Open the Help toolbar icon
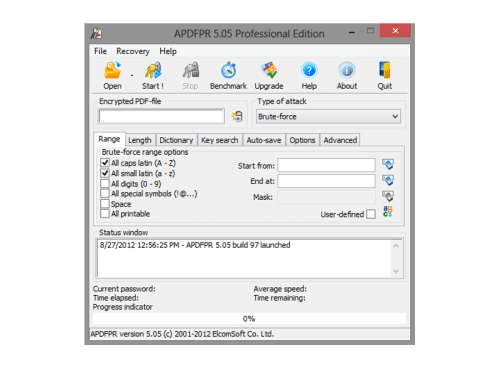This screenshot has width=500, height=375. pyautogui.click(x=309, y=75)
